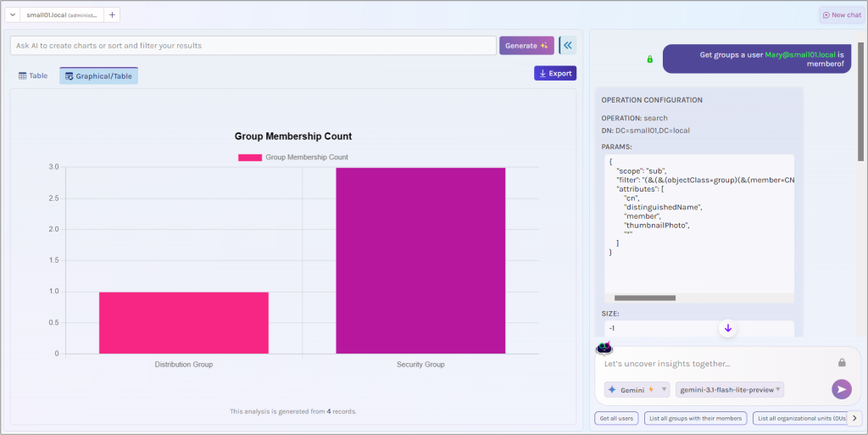The width and height of the screenshot is (868, 435).
Task: Switch to the Table view tab
Action: 33,75
